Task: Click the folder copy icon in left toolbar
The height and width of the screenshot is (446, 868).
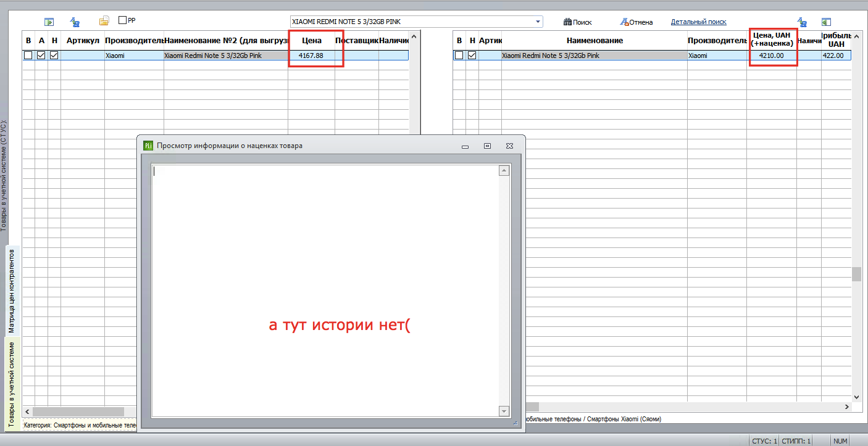Action: point(104,21)
